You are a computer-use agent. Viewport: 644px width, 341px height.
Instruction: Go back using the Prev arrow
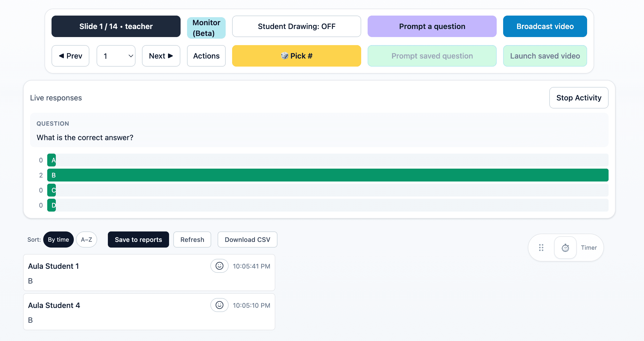pos(70,56)
